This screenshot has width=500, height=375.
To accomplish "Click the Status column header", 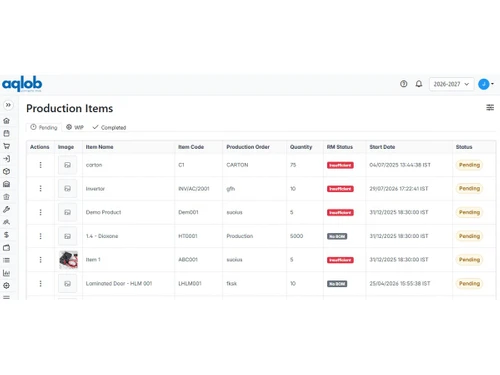I will pyautogui.click(x=464, y=147).
